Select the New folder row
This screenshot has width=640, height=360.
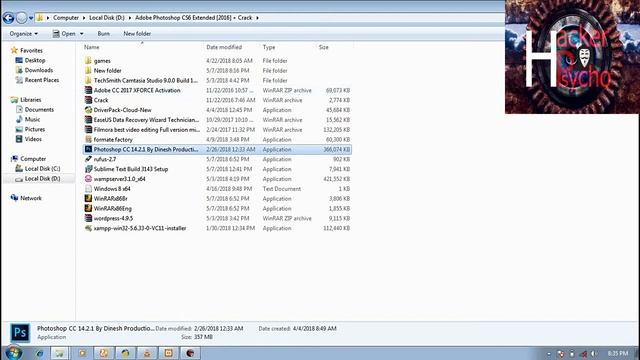[x=217, y=71]
